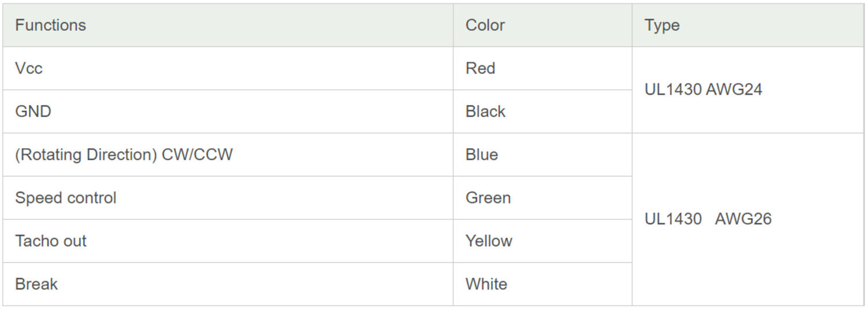The width and height of the screenshot is (868, 310).
Task: Click the AWG24 wire gauge text
Action: click(734, 90)
